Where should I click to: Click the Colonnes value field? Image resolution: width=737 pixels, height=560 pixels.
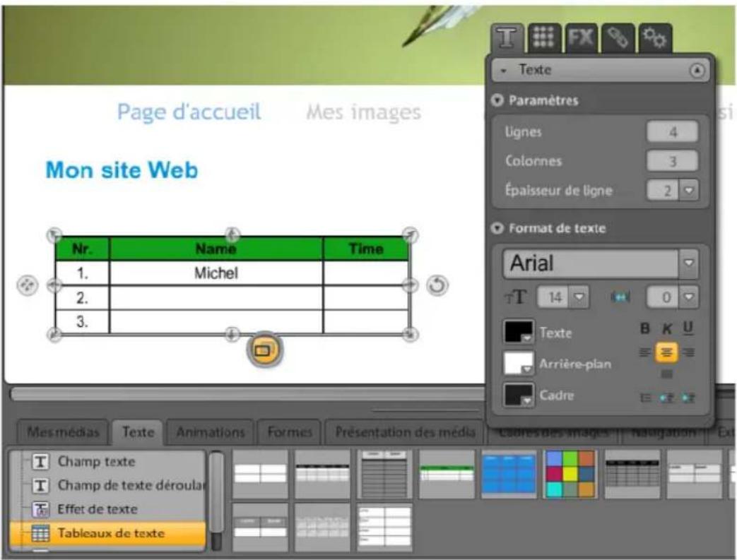click(x=672, y=161)
